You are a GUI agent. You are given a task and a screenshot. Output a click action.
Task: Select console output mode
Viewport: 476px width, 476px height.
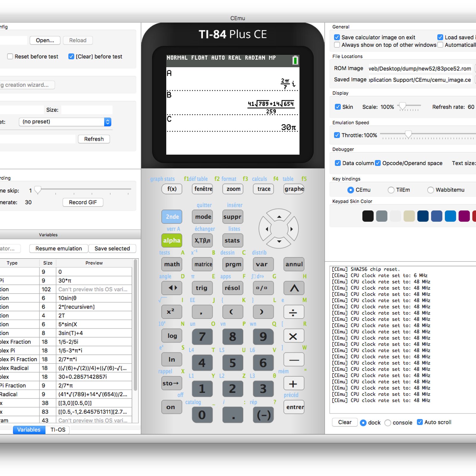click(388, 423)
